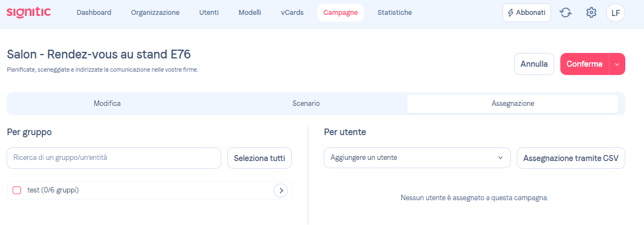The height and width of the screenshot is (225, 644).
Task: Open the Conferma dropdown arrow
Action: 617,64
